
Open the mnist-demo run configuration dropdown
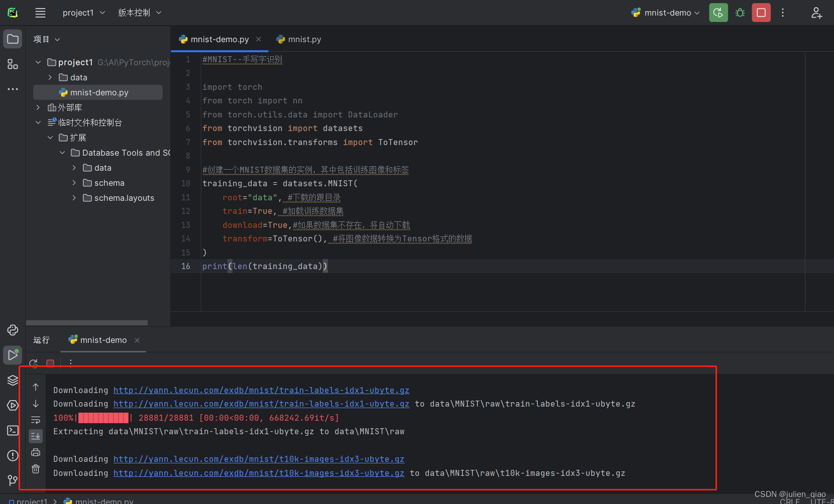click(x=666, y=13)
